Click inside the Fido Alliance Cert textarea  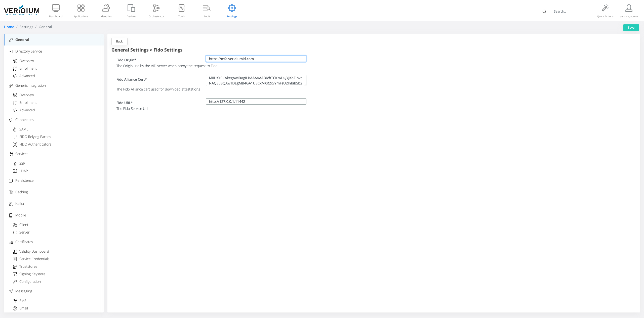coord(256,80)
